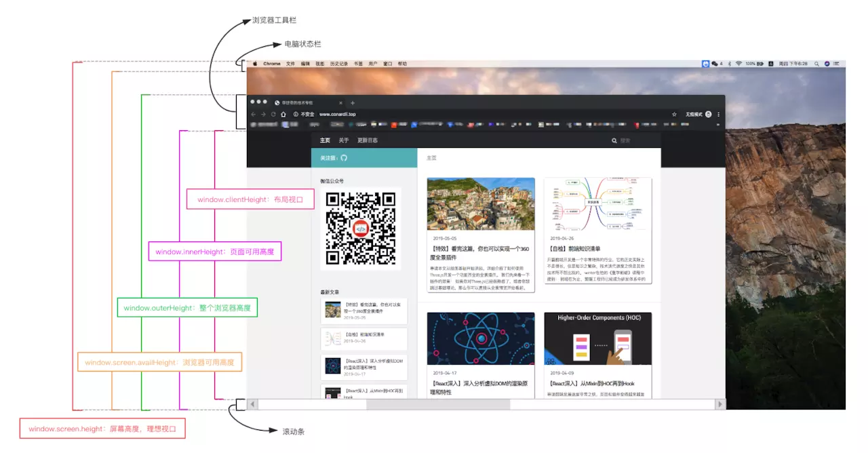Bookmark the page with the star icon

[x=674, y=114]
